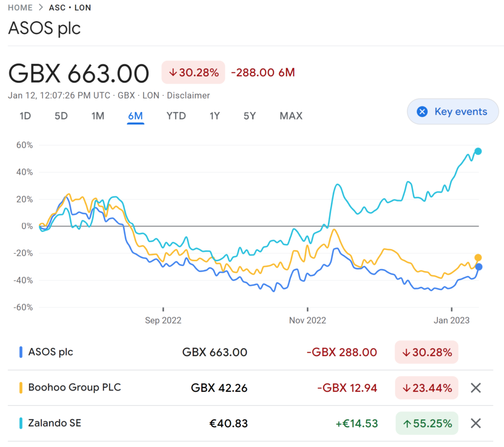Switch to the 1D chart view
Screen dimensions: 504x447
coord(25,116)
